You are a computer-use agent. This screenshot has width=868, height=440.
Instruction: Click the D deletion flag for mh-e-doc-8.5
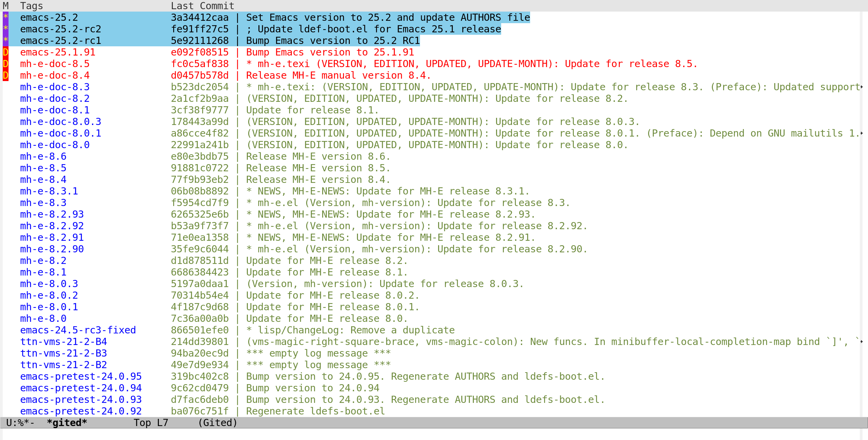pos(5,64)
